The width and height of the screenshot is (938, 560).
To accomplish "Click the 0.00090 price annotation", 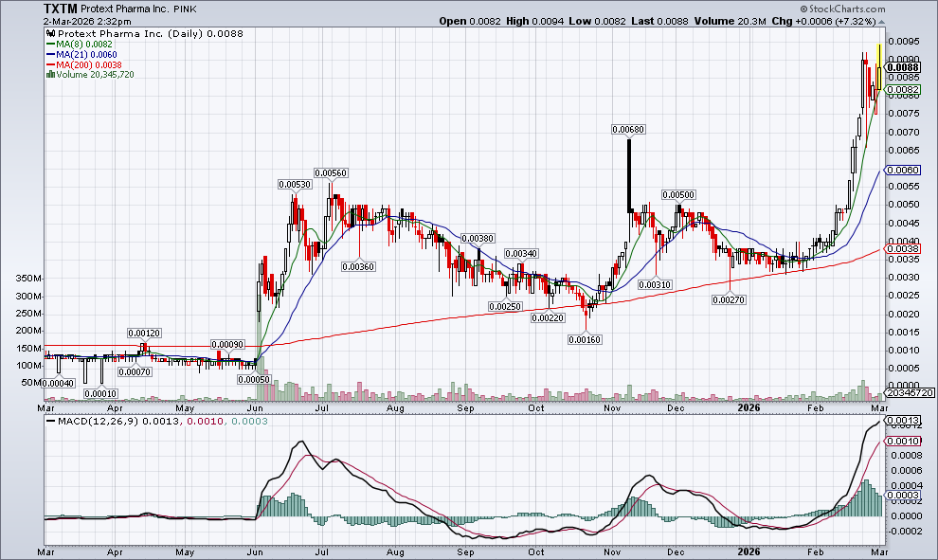I will click(227, 345).
